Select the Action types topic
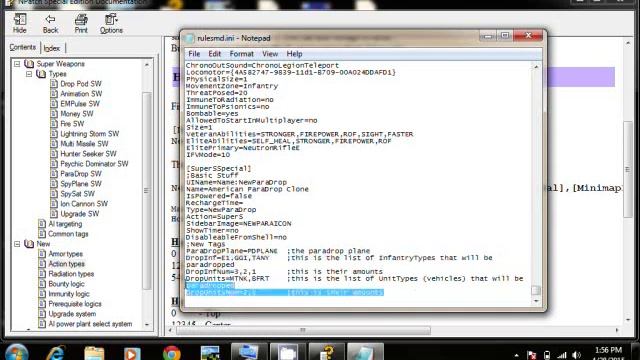The width and height of the screenshot is (640, 360). [67, 264]
